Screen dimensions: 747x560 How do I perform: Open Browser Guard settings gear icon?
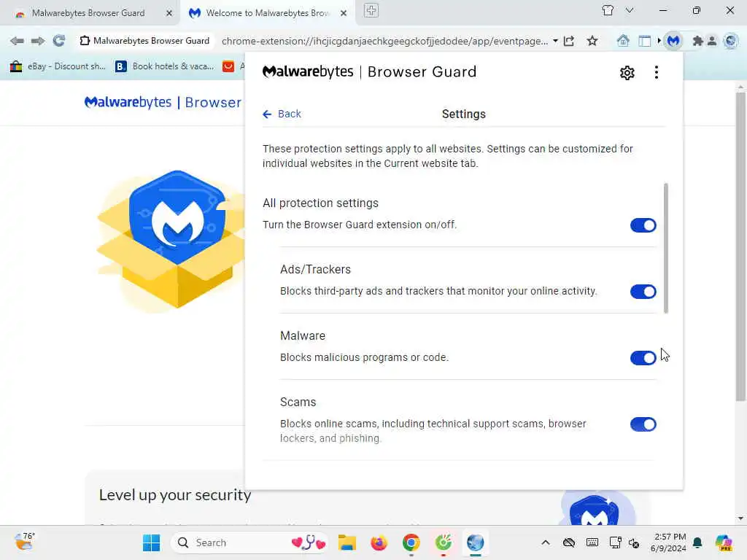627,73
